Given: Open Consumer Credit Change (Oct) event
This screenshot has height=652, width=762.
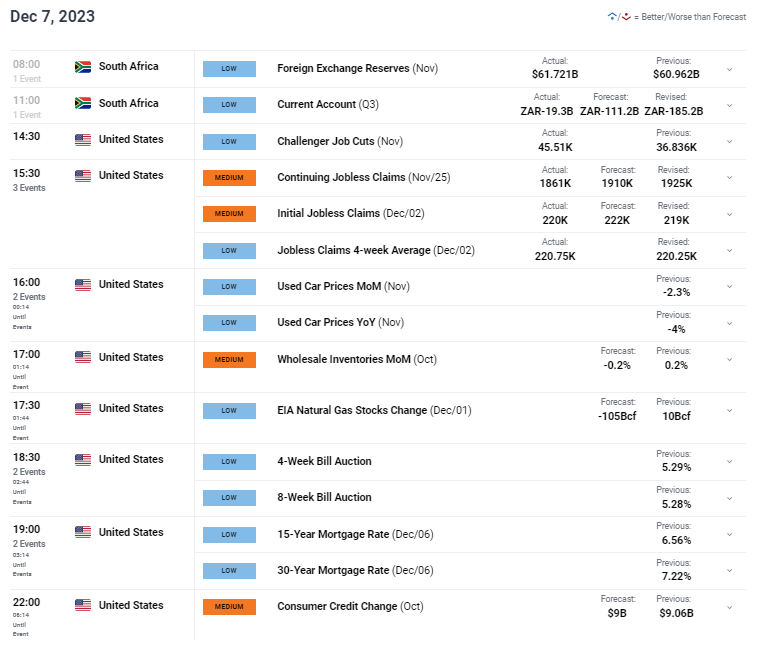Looking at the screenshot, I should (350, 606).
